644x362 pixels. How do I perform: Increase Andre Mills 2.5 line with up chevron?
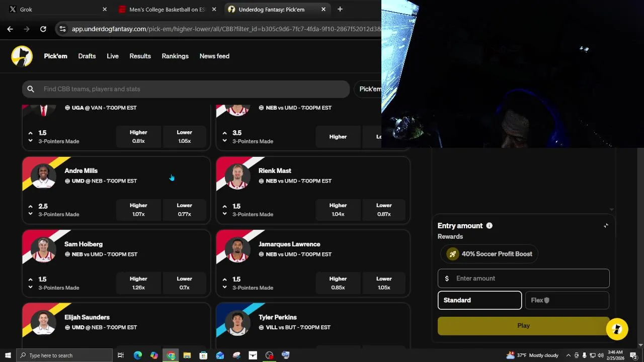point(31,206)
